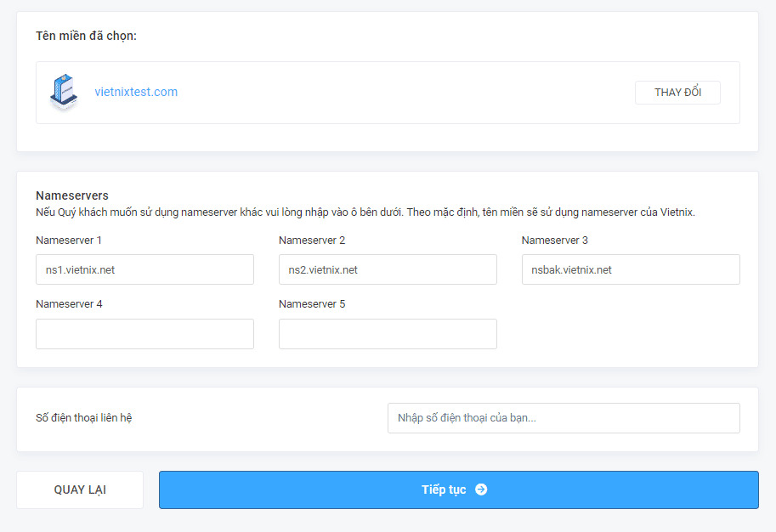Screen dimensions: 776x532
Task: Click the "Nameserver 2" label
Action: click(312, 241)
